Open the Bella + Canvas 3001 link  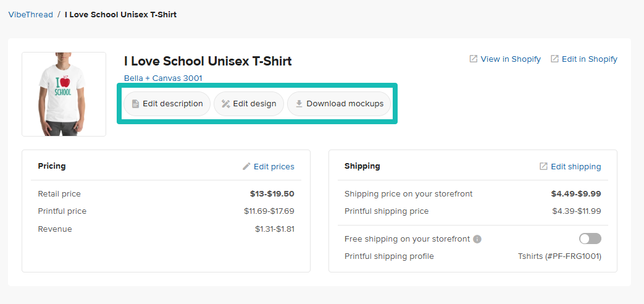(x=163, y=78)
